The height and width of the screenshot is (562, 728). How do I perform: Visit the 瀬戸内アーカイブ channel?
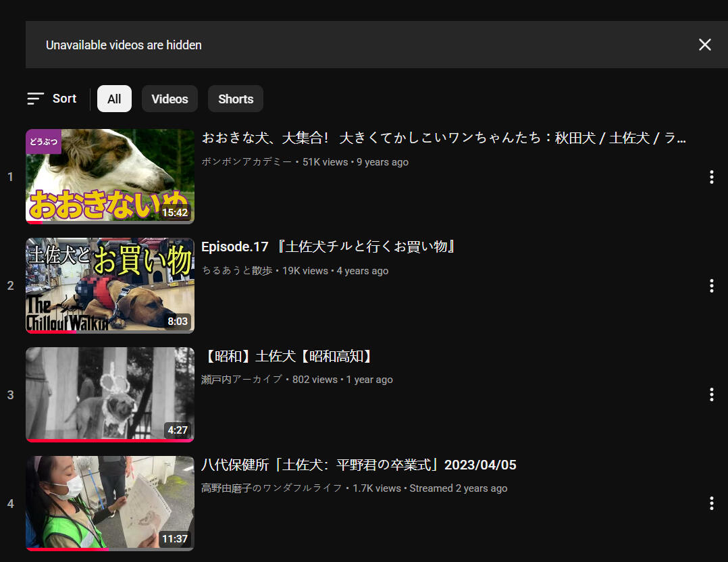[x=242, y=380]
